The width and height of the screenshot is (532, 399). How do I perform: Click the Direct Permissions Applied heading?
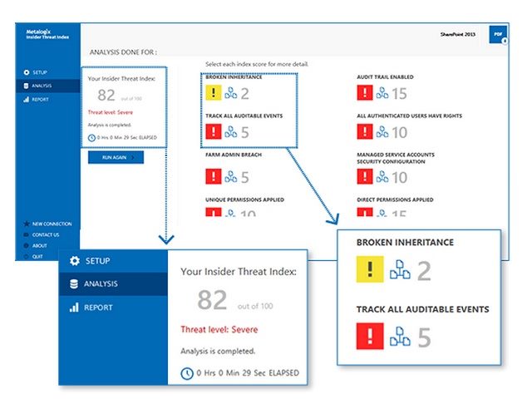coord(395,199)
